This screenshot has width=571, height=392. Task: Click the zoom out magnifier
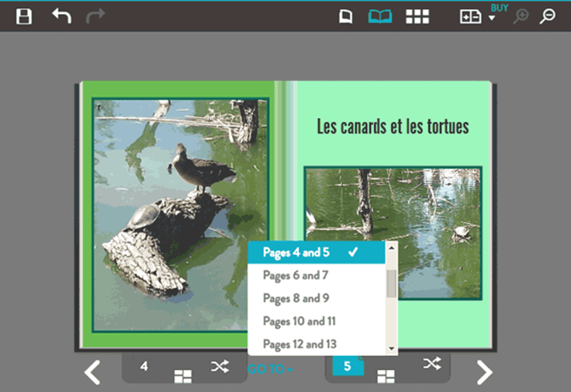click(x=547, y=16)
